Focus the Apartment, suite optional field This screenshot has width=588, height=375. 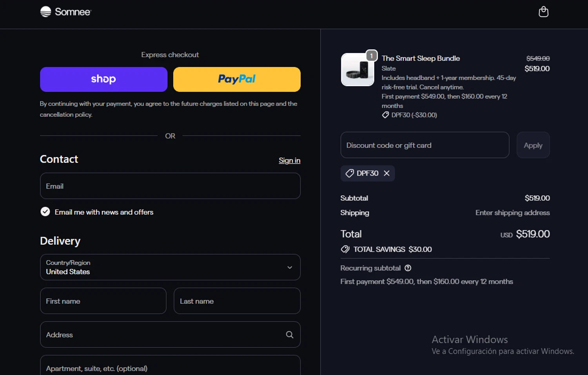tap(170, 365)
